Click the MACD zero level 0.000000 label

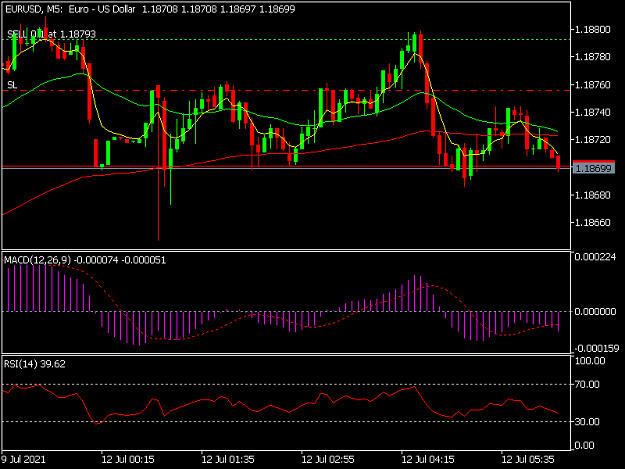tap(595, 312)
